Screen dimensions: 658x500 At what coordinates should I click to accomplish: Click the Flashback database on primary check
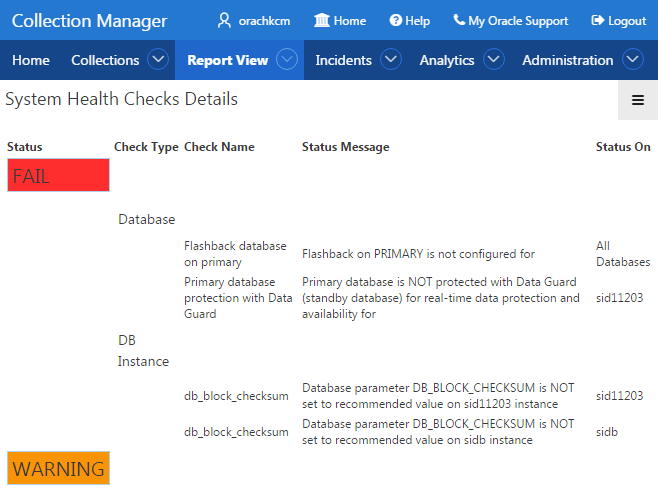pos(235,254)
